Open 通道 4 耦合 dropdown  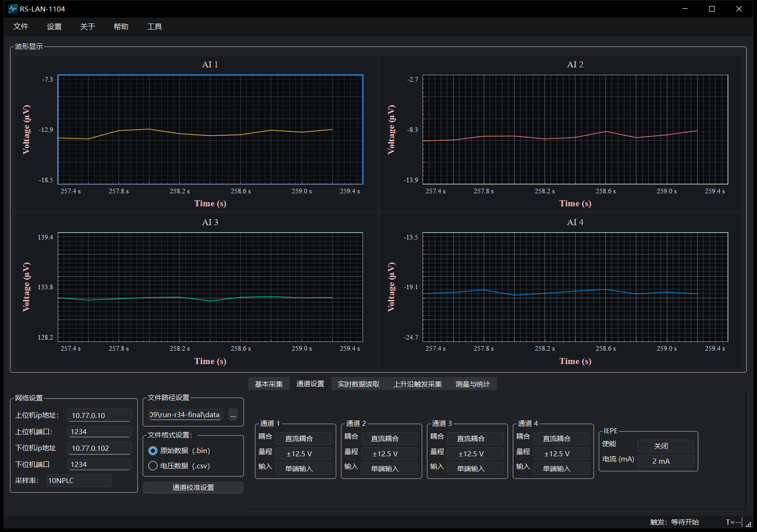coord(561,439)
